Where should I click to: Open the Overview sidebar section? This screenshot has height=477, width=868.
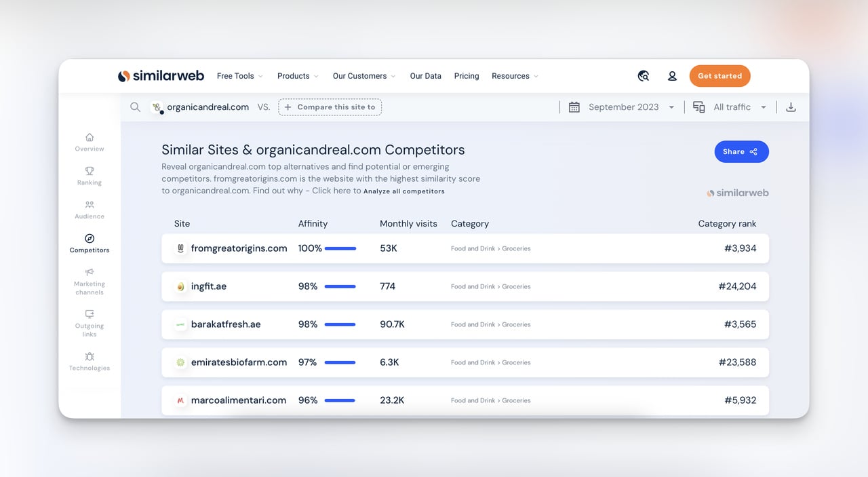(90, 142)
